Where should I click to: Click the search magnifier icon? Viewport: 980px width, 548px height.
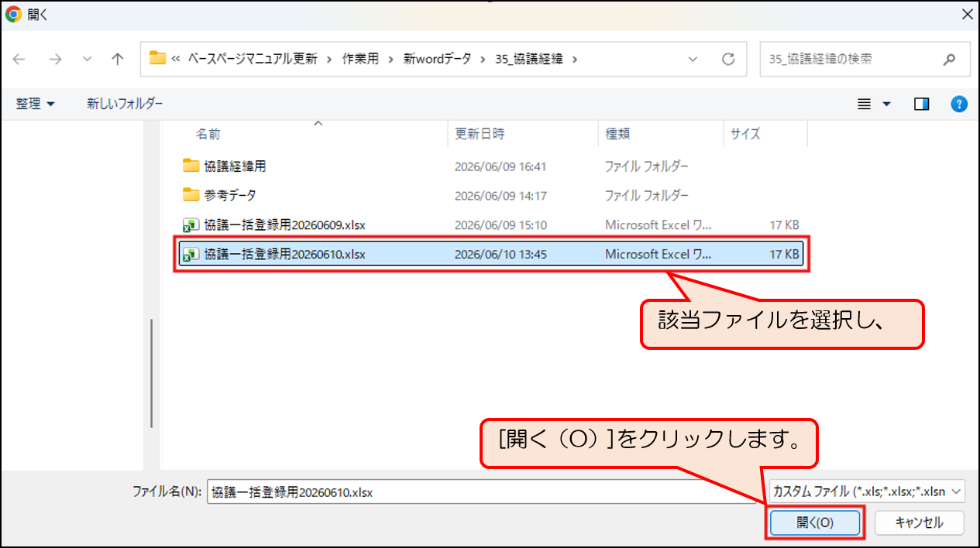click(950, 59)
